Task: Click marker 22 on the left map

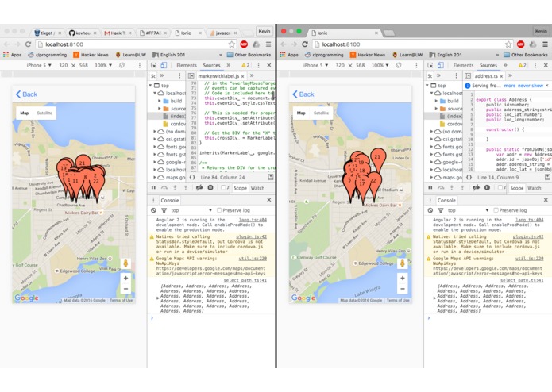Action: pos(96,182)
